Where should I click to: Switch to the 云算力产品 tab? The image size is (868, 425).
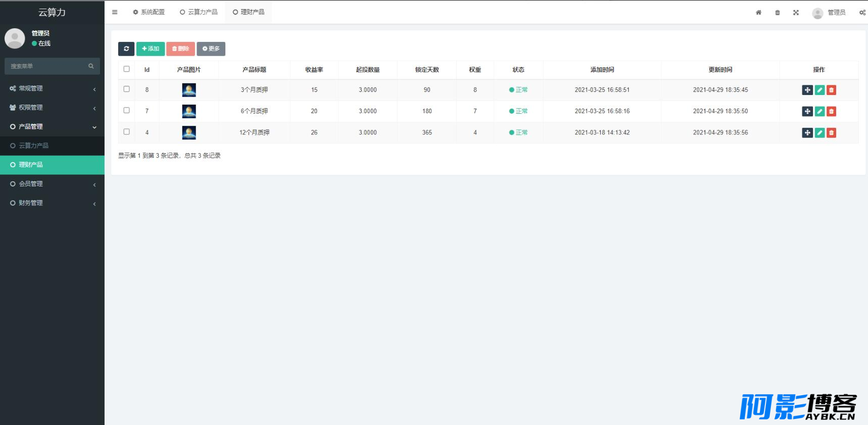coord(199,12)
